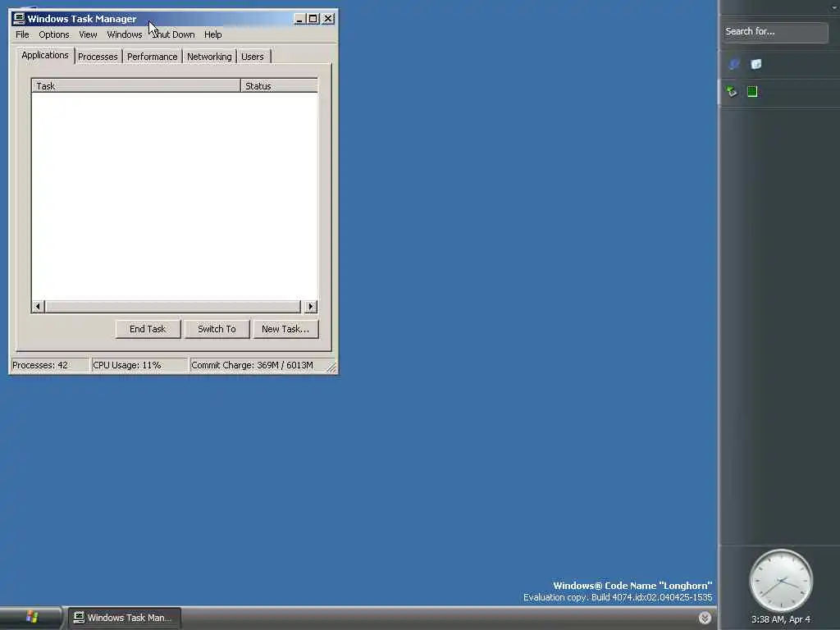Sort list by Status column header
The image size is (840, 630).
coord(279,85)
